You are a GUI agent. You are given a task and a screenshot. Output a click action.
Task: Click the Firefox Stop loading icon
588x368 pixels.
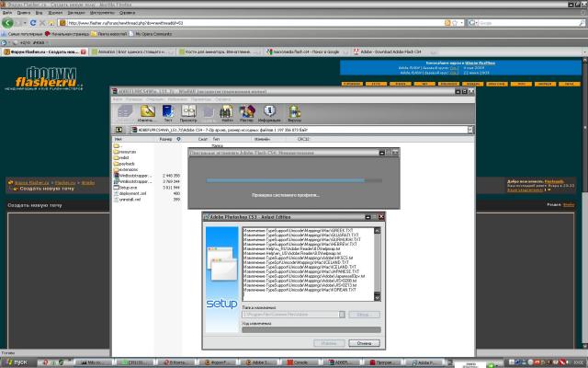coord(42,23)
